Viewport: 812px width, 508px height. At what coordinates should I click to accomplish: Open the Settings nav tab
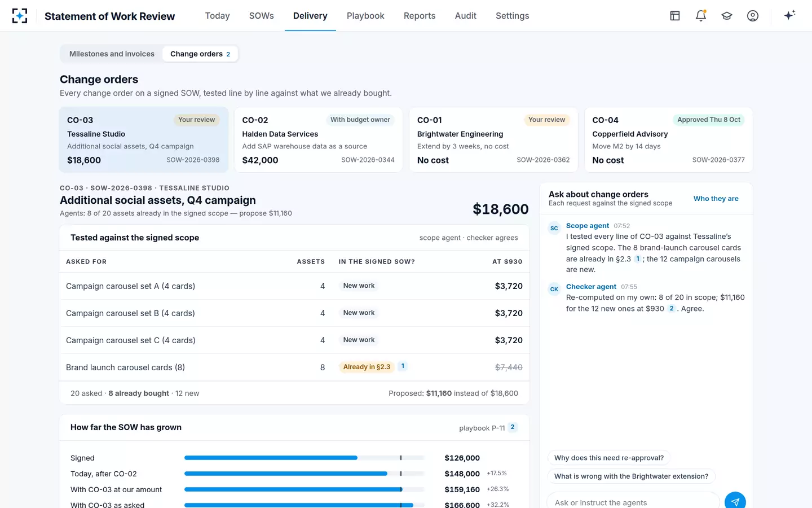[x=512, y=16]
